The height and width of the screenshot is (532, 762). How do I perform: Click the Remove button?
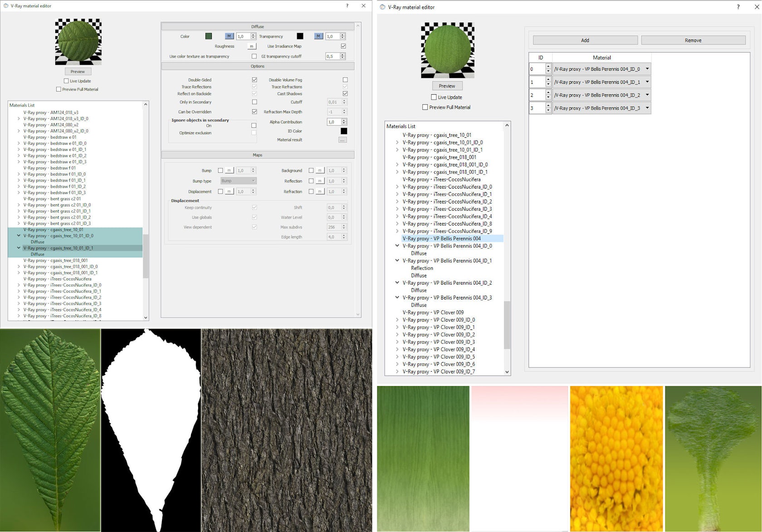coord(693,40)
